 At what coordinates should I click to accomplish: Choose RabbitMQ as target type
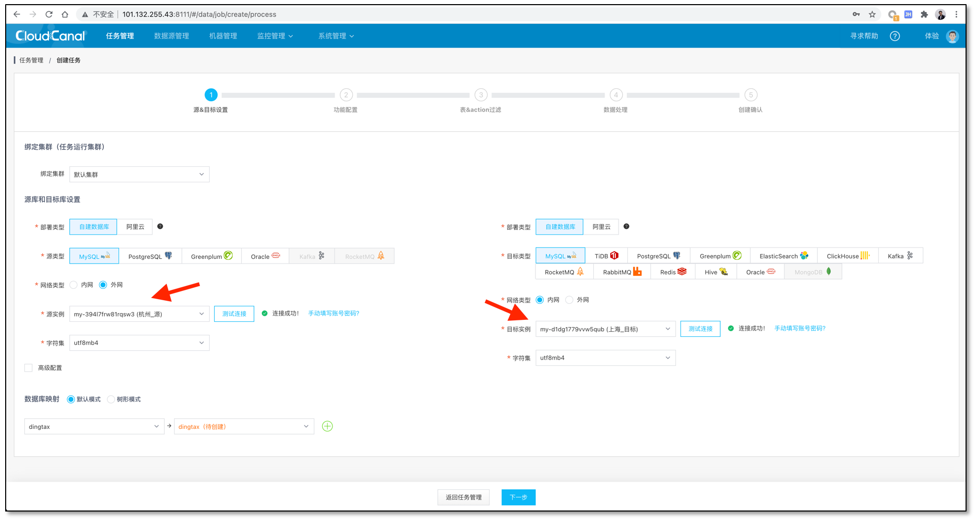coord(621,271)
